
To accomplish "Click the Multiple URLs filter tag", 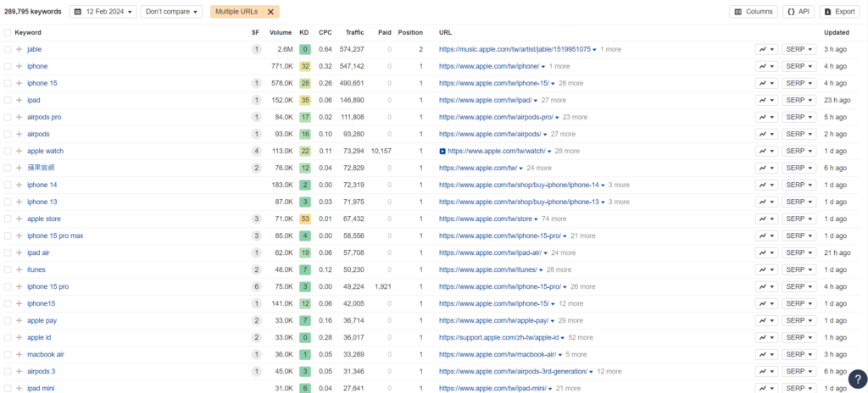I will coord(236,12).
